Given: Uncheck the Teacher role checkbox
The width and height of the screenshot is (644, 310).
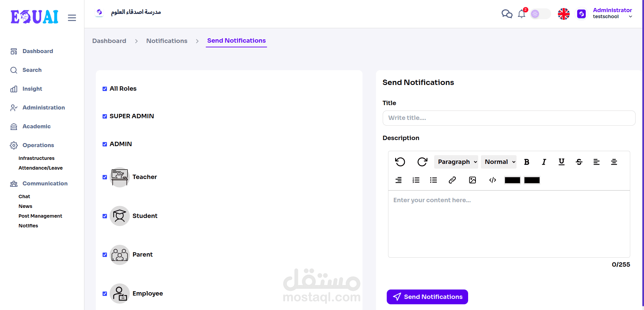Looking at the screenshot, I should click(x=105, y=177).
